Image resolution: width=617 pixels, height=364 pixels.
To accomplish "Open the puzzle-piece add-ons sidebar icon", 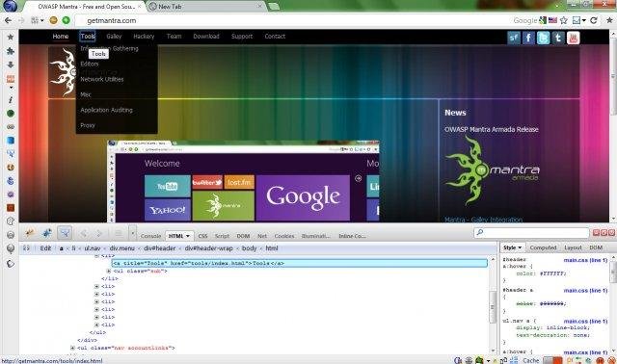I will [11, 51].
